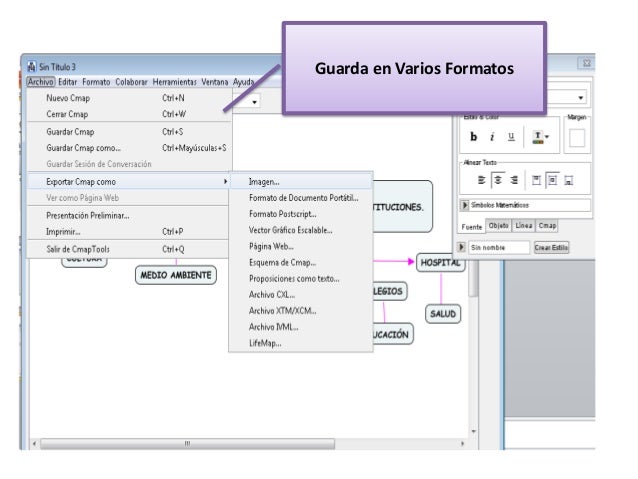Toggle bold text style
The image size is (638, 479).
click(473, 137)
